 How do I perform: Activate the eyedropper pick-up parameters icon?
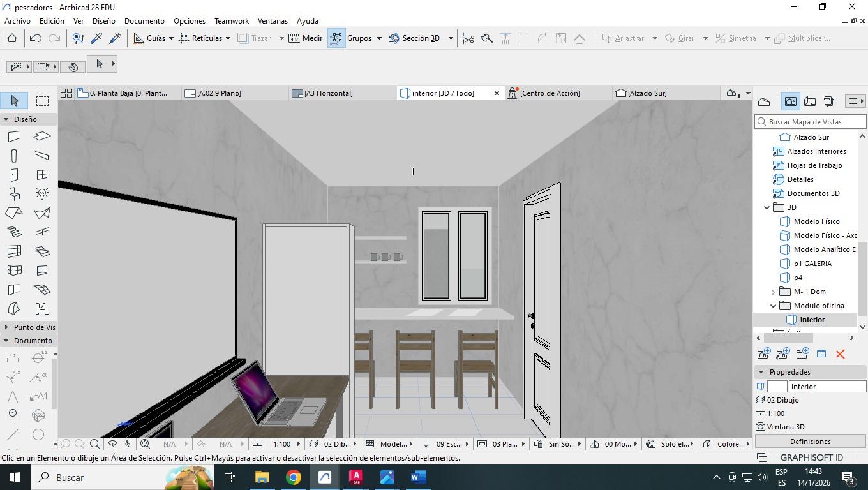[96, 38]
